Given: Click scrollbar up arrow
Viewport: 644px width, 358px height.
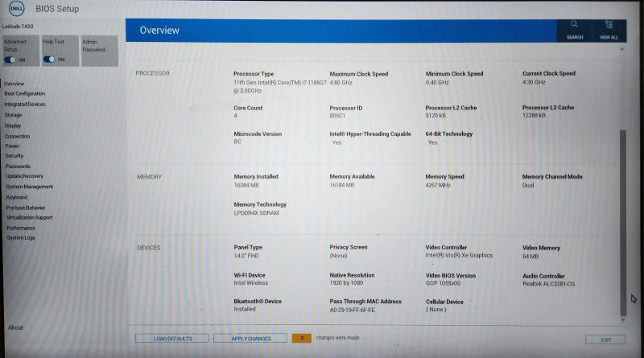Looking at the screenshot, I should point(621,49).
